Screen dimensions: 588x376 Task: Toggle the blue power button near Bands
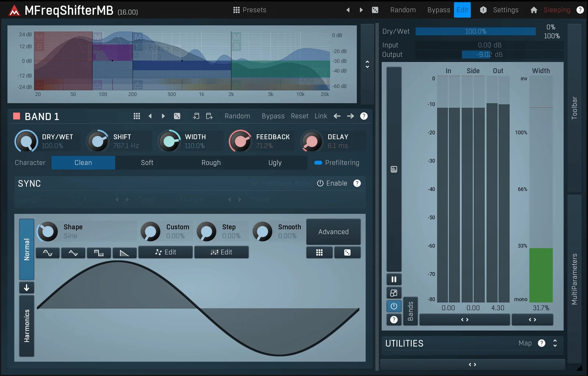pos(394,306)
